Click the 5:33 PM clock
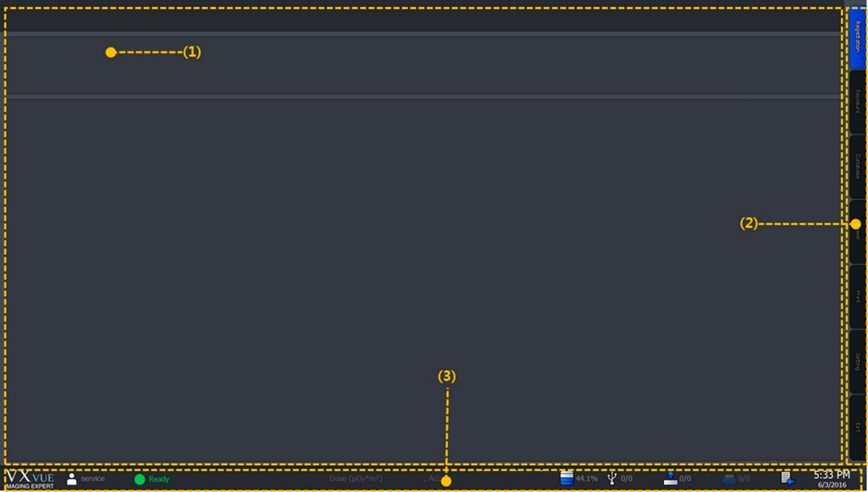The height and width of the screenshot is (492, 868). click(x=832, y=475)
